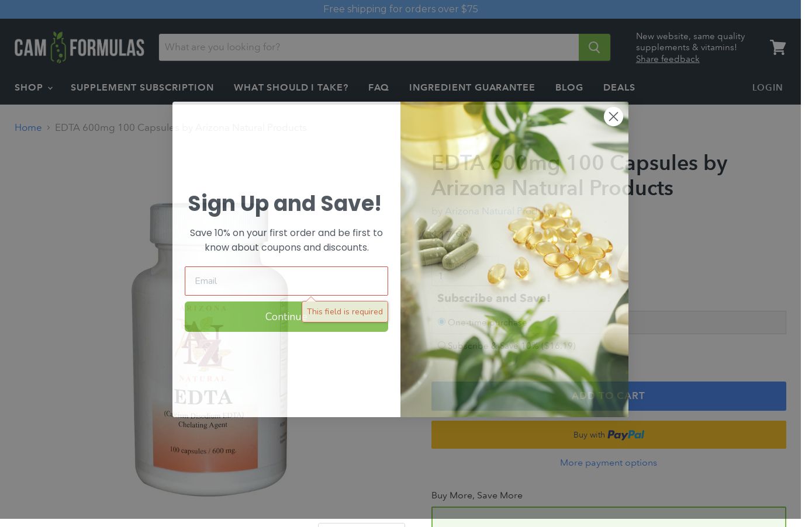Viewport: 812px width, 527px height.
Task: Click the PayPal logo button
Action: tap(609, 435)
